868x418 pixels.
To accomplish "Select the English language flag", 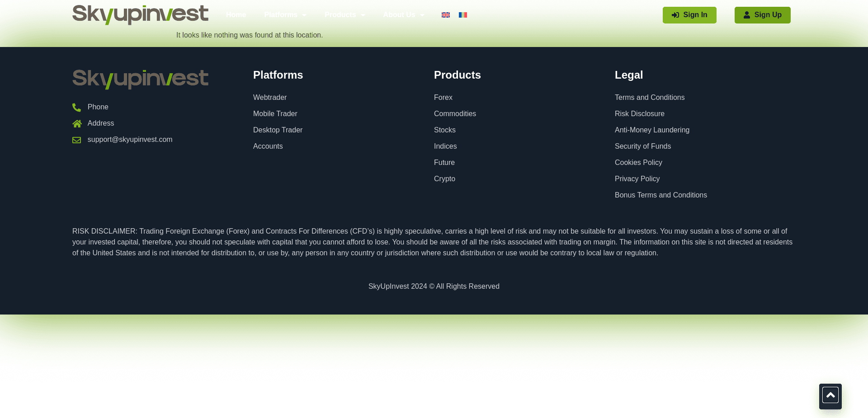I will click(446, 15).
